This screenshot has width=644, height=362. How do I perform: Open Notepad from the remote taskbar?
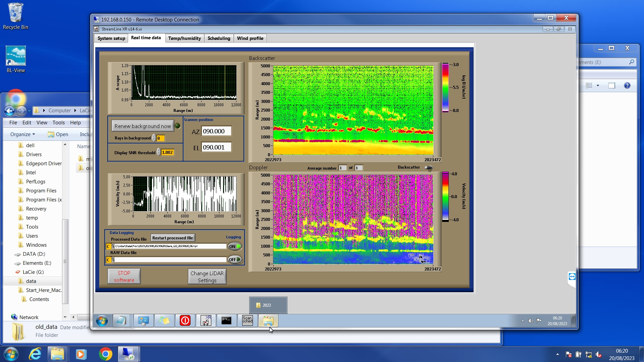pos(121,320)
